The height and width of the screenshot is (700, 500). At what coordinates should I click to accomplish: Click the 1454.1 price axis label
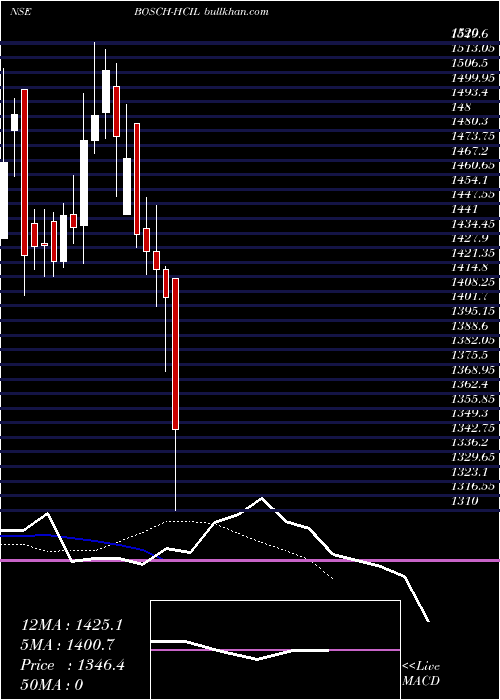point(469,180)
